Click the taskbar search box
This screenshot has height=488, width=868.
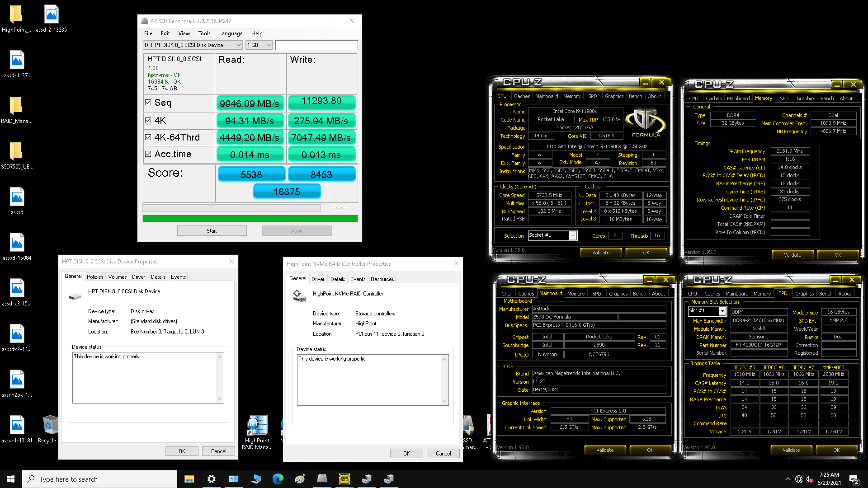pos(99,479)
